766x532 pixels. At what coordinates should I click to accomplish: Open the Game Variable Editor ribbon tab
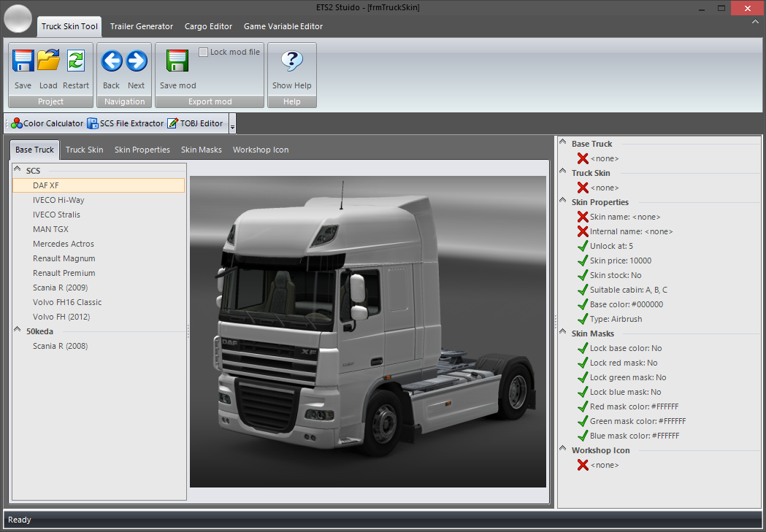tap(283, 26)
